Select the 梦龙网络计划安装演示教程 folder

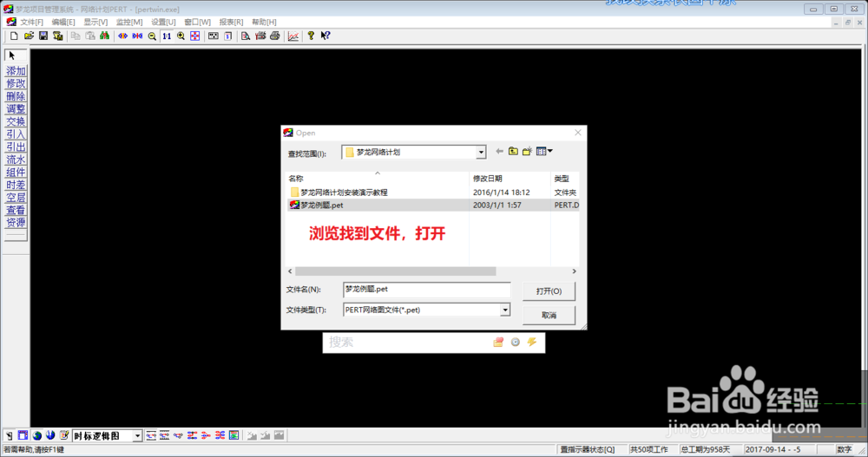433,193
